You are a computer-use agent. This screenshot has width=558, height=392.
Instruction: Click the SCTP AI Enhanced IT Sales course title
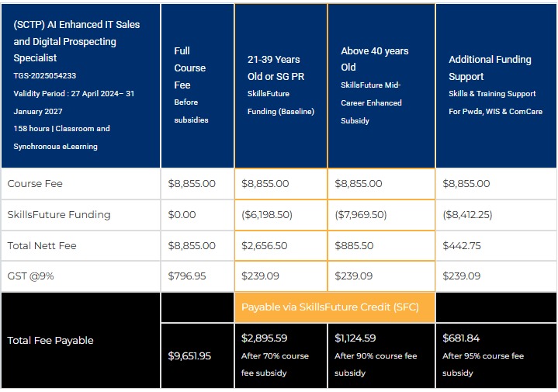point(77,41)
